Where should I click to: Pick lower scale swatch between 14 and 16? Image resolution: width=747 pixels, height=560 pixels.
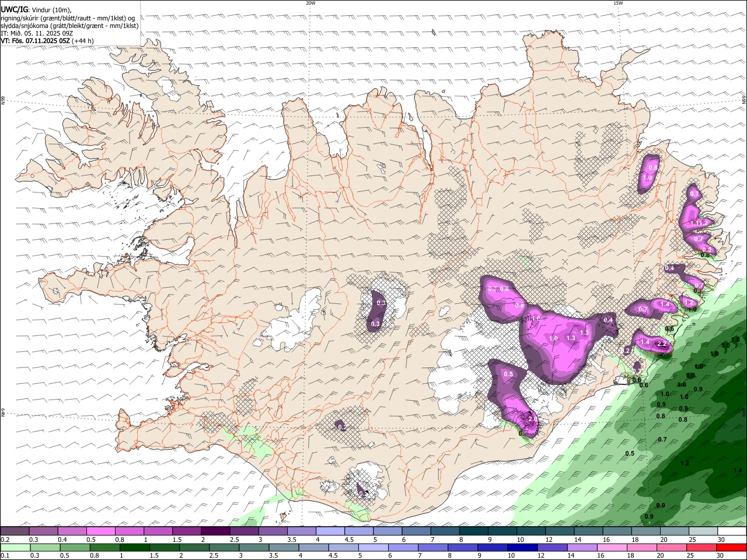[582, 548]
